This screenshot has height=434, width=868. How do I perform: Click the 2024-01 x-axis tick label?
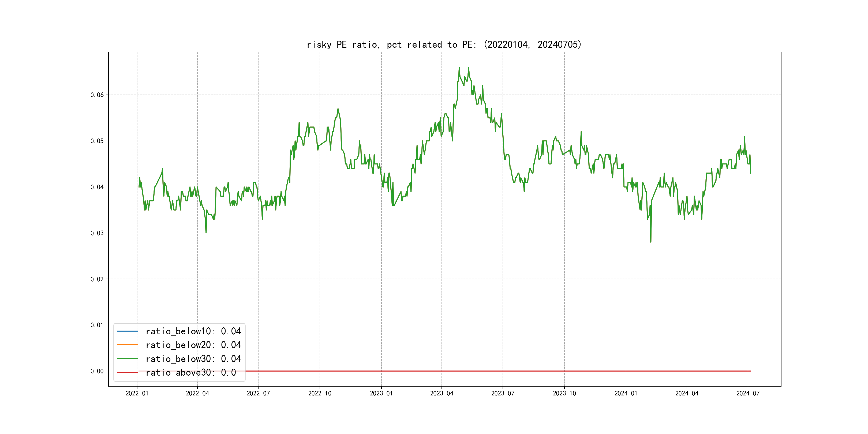click(x=626, y=393)
